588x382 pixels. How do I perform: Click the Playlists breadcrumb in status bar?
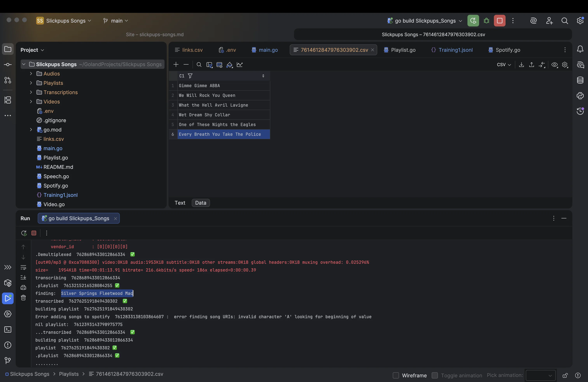[69, 374]
